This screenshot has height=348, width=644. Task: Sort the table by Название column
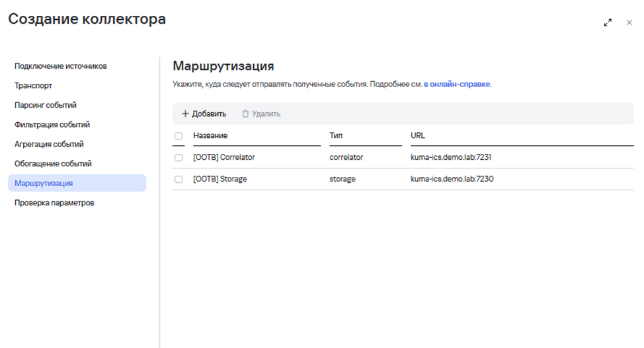210,135
